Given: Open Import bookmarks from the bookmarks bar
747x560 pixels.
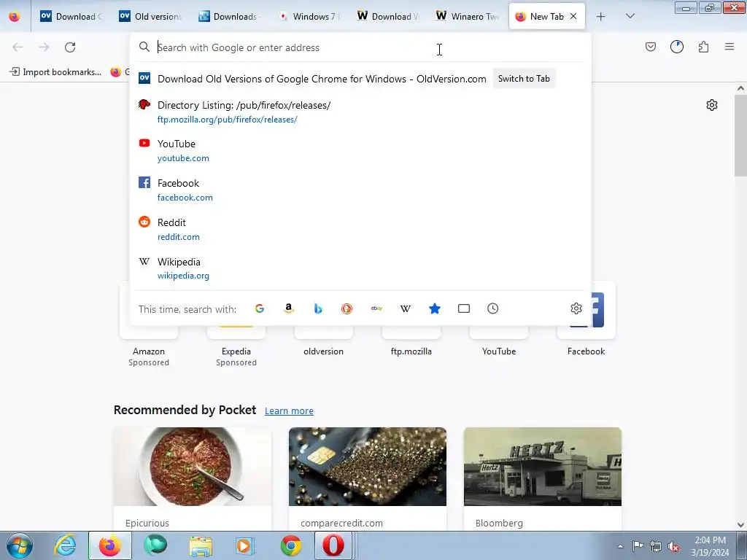Looking at the screenshot, I should coord(55,72).
